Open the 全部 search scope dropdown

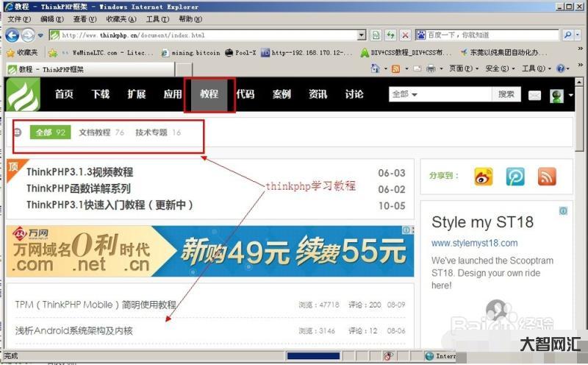coord(405,94)
